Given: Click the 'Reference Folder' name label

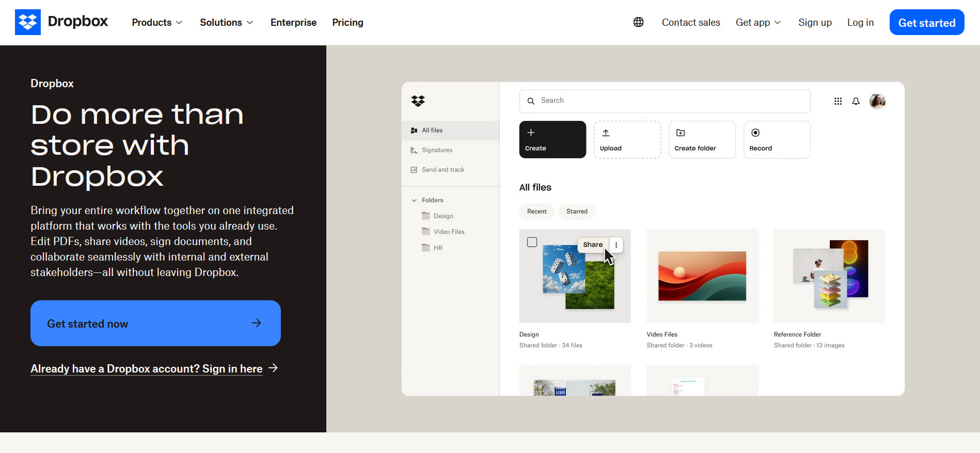Looking at the screenshot, I should click(x=797, y=334).
